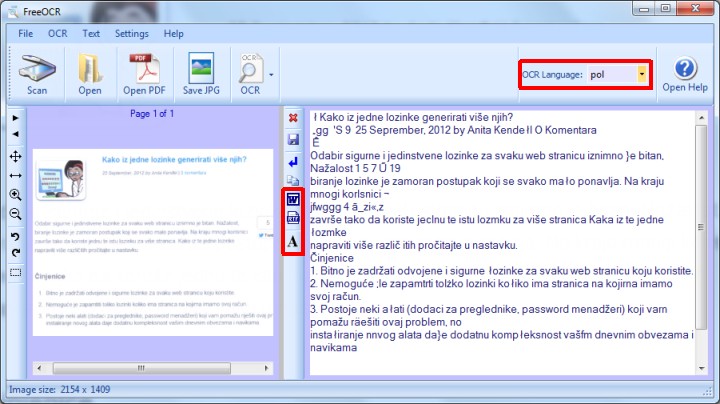
Task: Rotate the image with the clockwise arrow
Action: pyautogui.click(x=15, y=253)
